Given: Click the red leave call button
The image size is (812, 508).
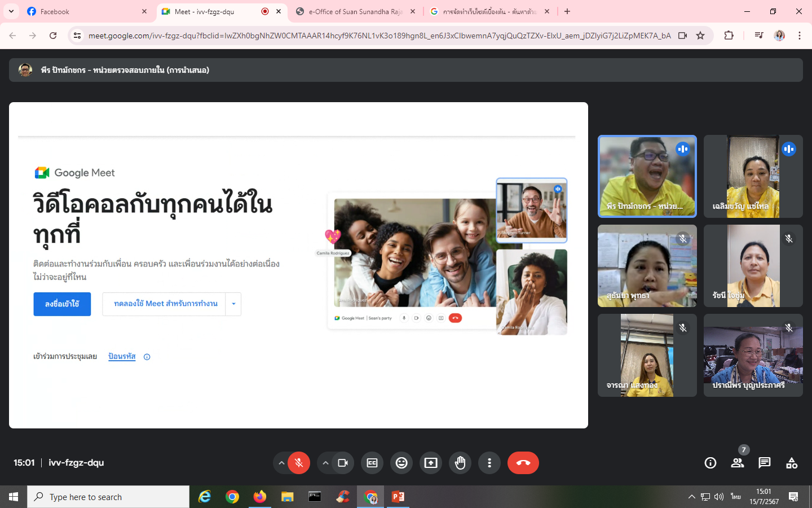Looking at the screenshot, I should pyautogui.click(x=523, y=463).
